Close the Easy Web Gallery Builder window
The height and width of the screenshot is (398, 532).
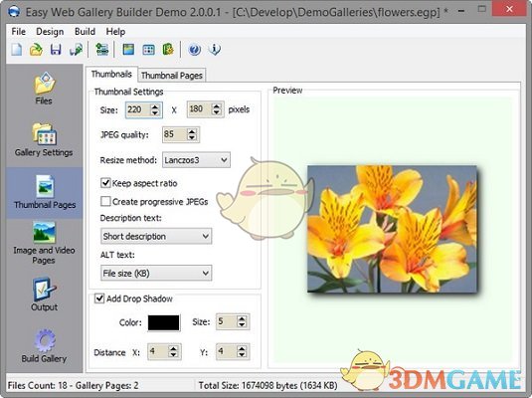(509, 10)
